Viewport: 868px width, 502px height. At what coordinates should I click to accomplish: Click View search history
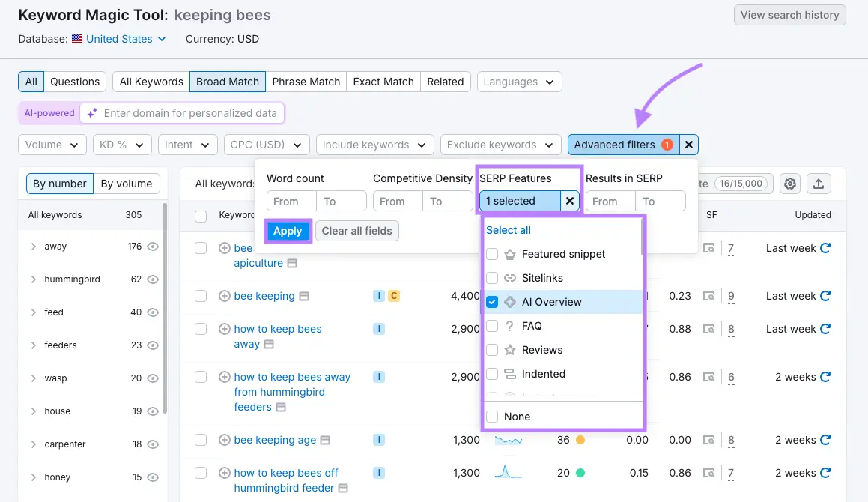point(789,14)
